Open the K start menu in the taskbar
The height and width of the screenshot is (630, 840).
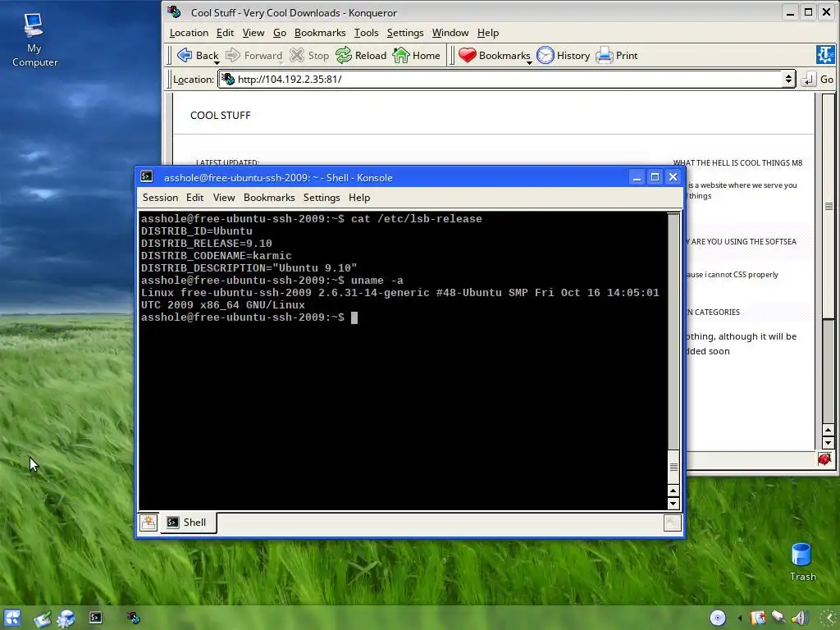coord(11,618)
